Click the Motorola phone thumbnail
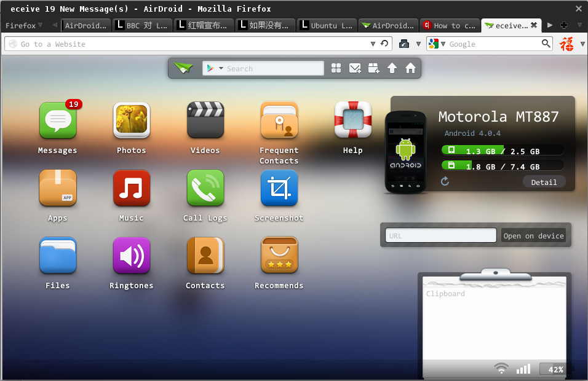The image size is (588, 381). 405,152
